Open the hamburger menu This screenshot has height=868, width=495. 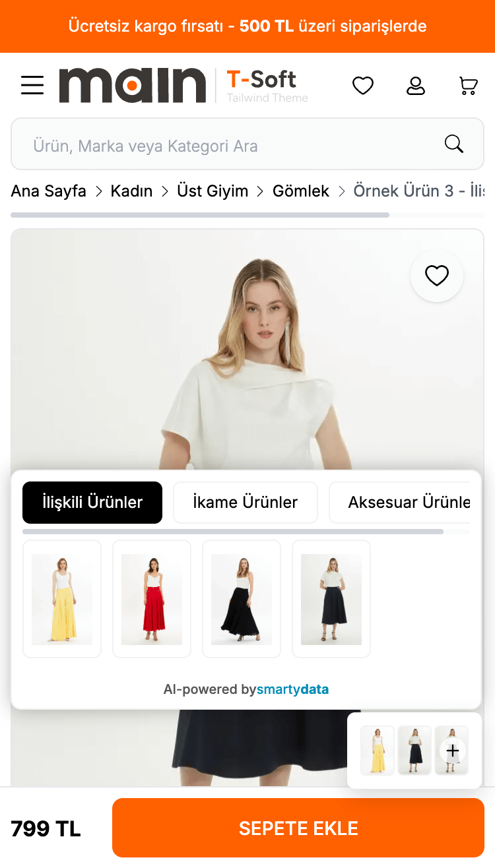(x=32, y=86)
